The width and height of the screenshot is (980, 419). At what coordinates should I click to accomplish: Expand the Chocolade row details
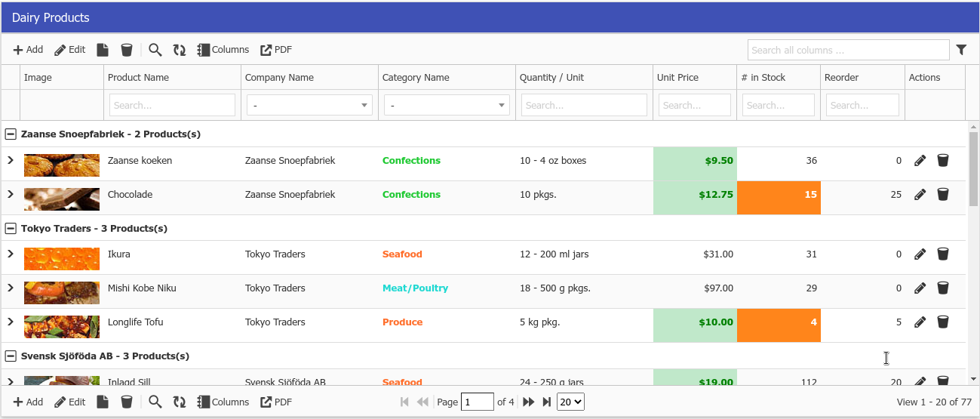[11, 194]
